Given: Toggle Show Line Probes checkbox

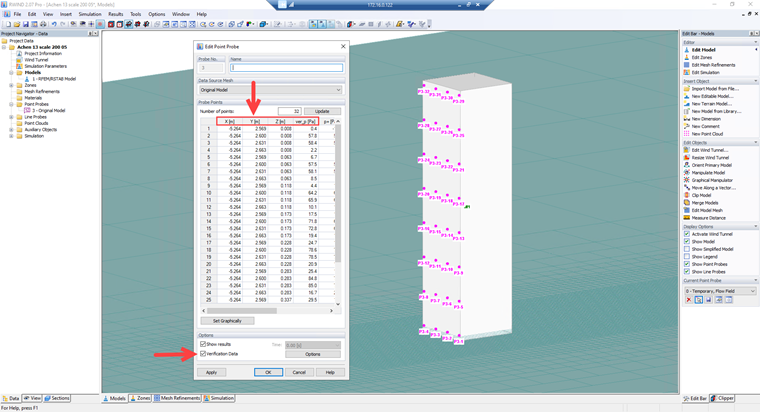Looking at the screenshot, I should (687, 271).
